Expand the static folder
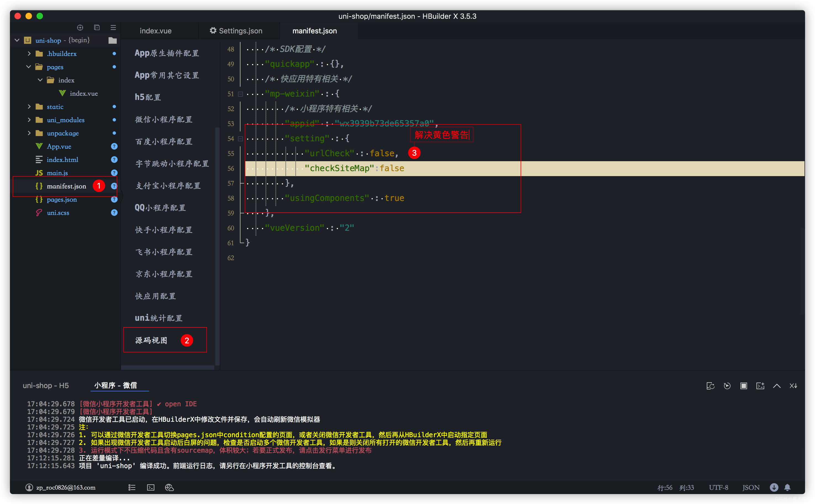The image size is (815, 504). point(29,107)
